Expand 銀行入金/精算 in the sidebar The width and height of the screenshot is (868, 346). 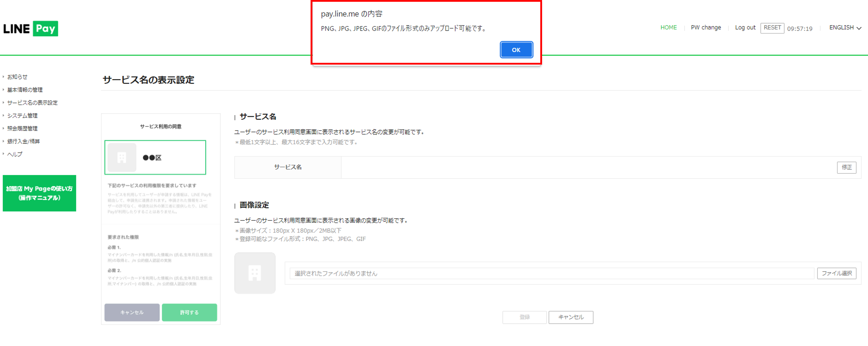[23, 141]
